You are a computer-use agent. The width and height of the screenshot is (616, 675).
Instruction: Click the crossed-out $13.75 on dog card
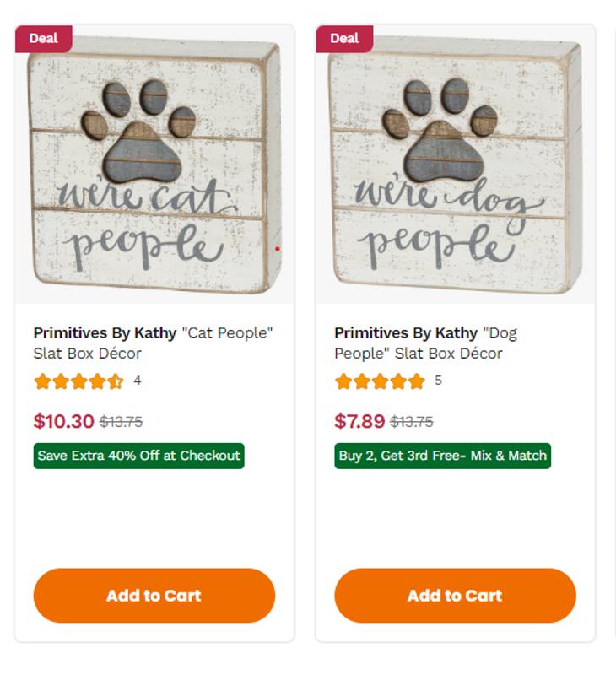pos(412,422)
